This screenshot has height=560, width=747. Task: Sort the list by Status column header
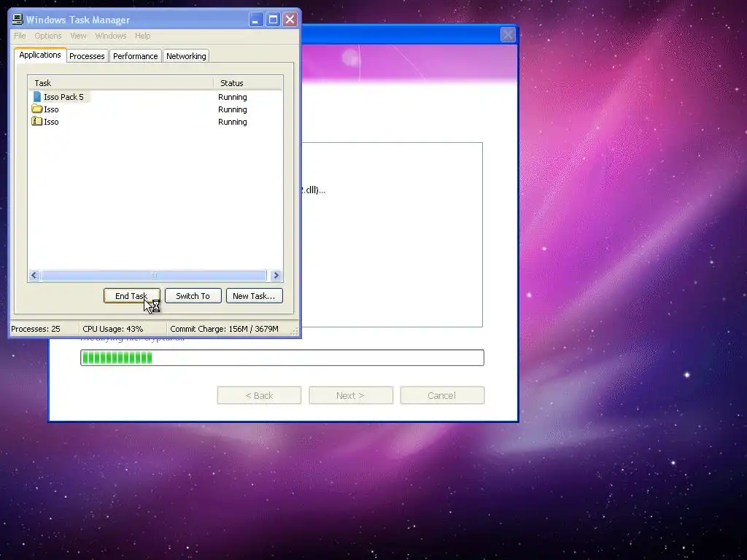248,83
